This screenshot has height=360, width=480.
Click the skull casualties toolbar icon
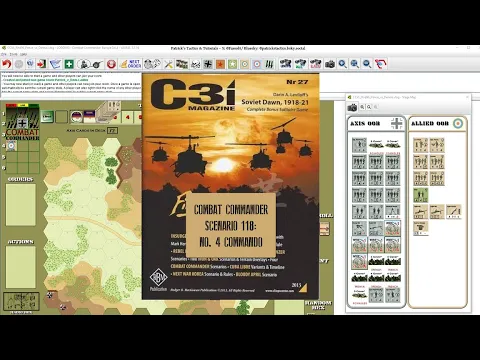[x=196, y=64]
